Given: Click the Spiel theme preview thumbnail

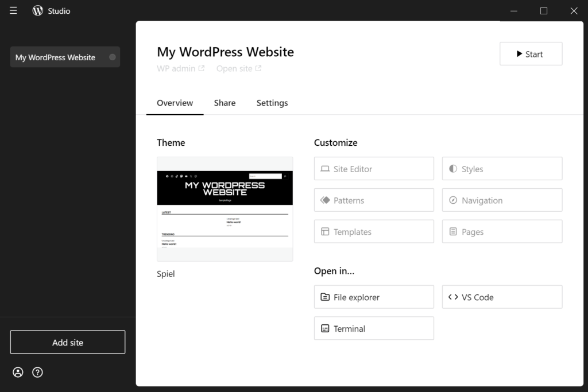Looking at the screenshot, I should [x=225, y=209].
